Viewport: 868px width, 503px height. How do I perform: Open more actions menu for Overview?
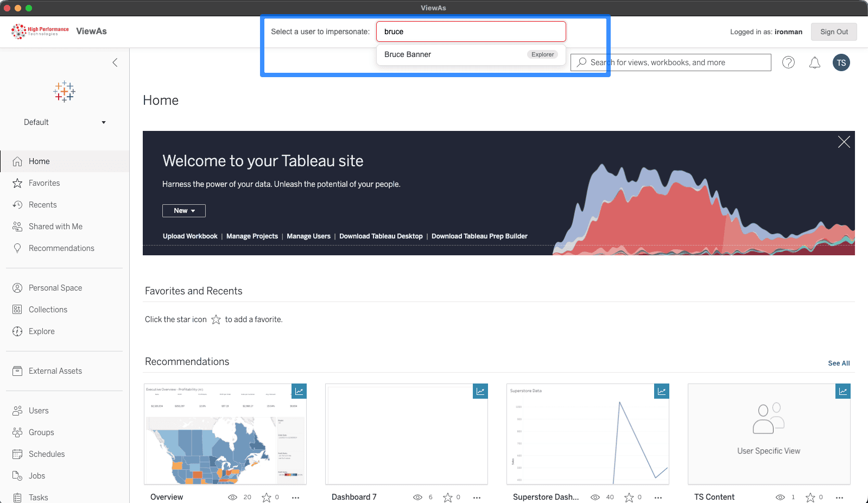(295, 497)
